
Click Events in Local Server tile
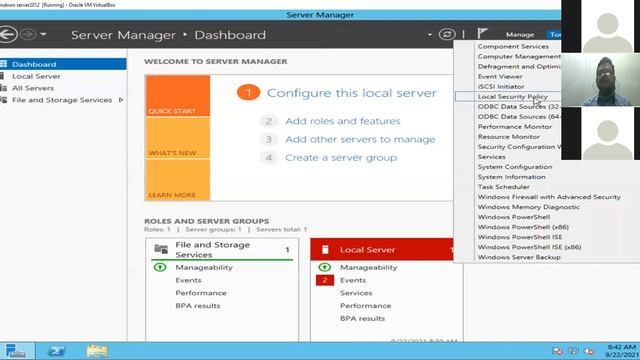[x=353, y=280]
